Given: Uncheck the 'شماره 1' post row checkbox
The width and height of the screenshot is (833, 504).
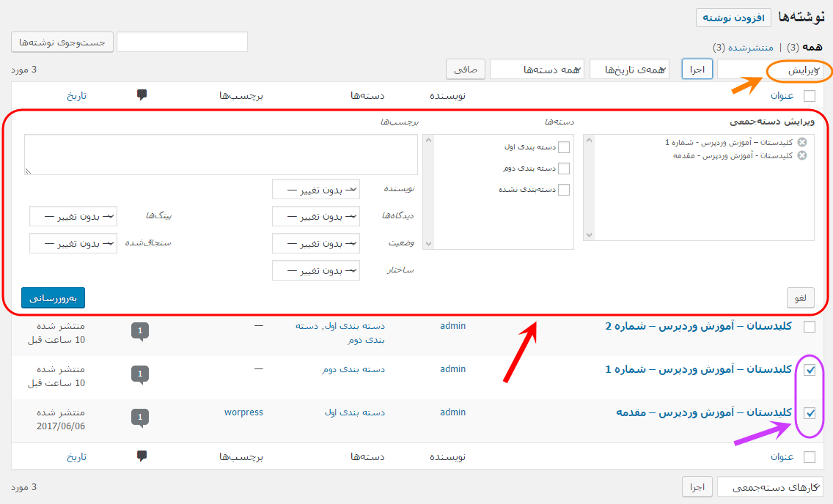Looking at the screenshot, I should coord(810,370).
